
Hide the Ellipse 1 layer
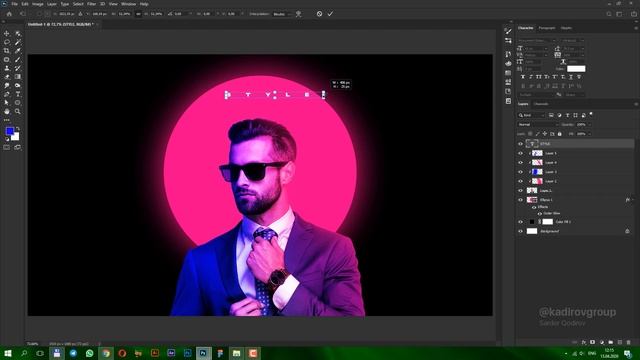pos(520,200)
